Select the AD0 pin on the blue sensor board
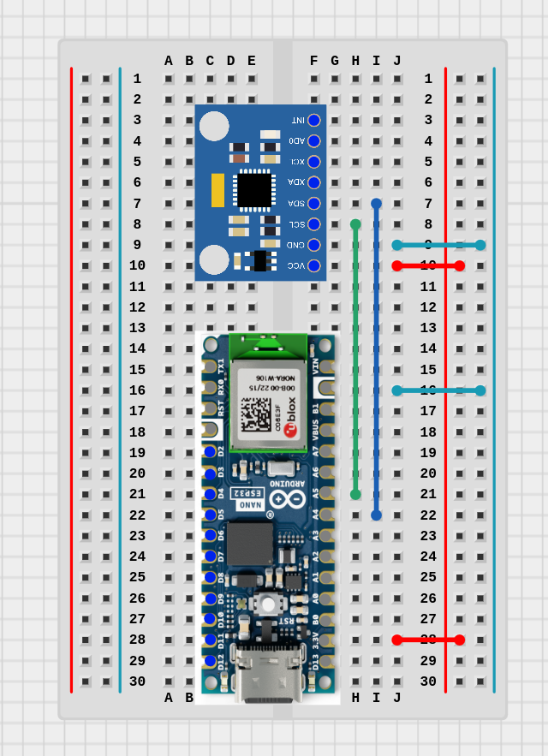The width and height of the screenshot is (548, 756). 314,140
